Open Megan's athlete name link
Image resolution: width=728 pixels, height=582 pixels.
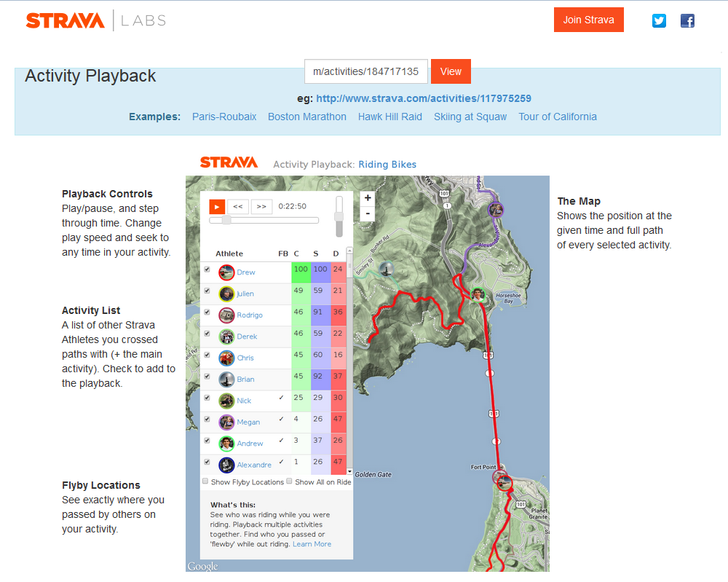point(248,422)
